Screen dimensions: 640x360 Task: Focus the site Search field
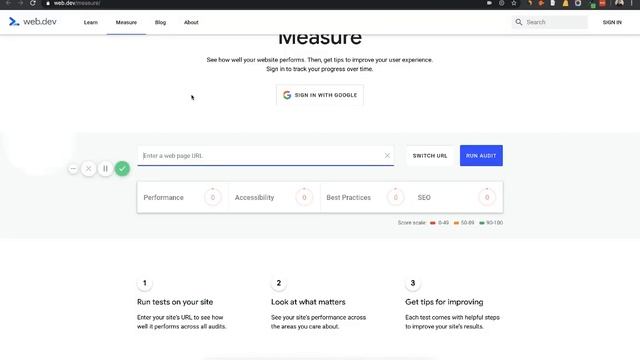(x=549, y=22)
